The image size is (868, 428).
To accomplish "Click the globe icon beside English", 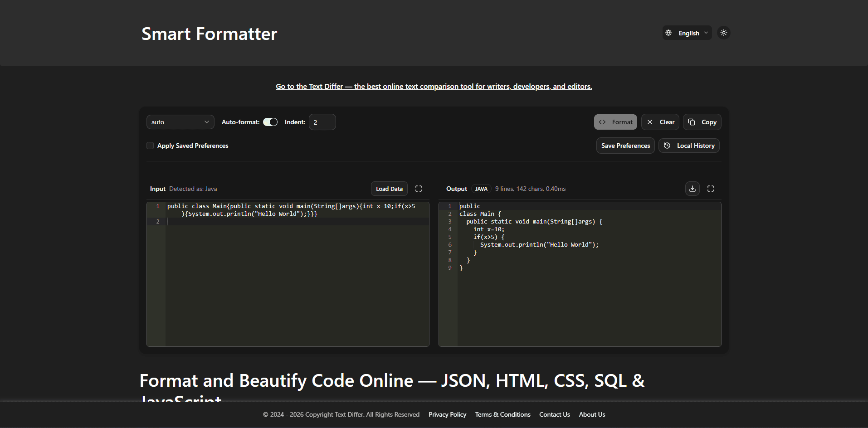I will (668, 33).
